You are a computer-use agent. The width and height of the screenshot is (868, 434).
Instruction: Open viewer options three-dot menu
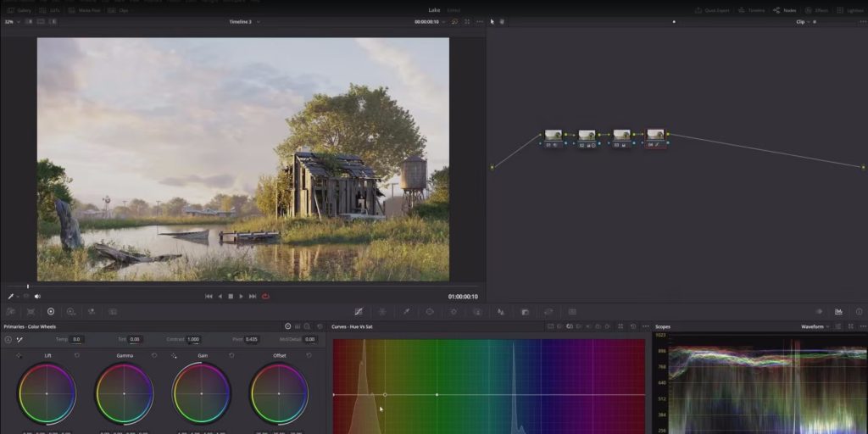480,21
